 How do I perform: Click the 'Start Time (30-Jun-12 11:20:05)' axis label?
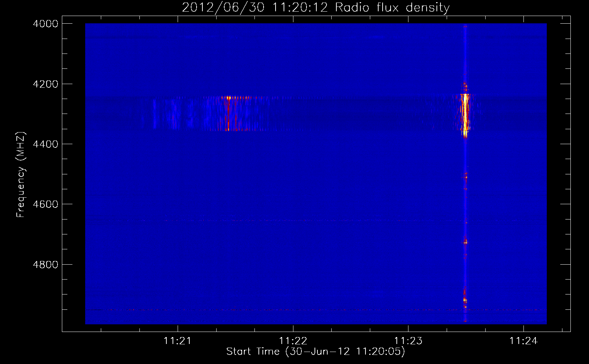coord(316,352)
